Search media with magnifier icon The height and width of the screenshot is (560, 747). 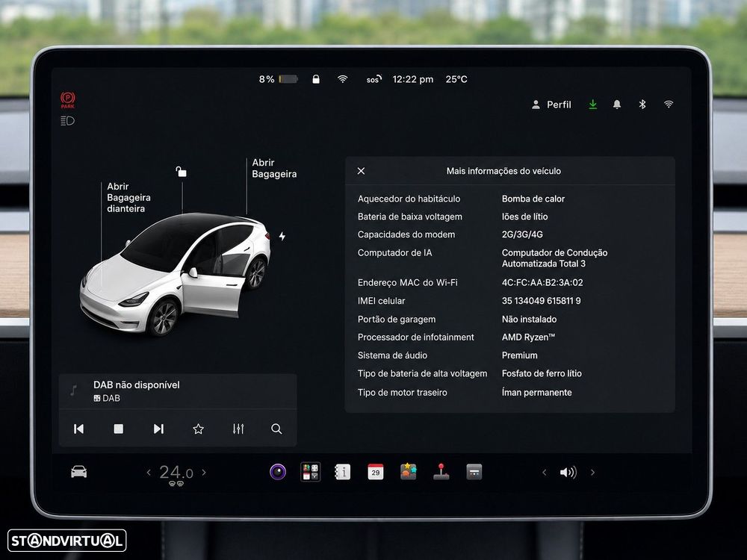pyautogui.click(x=276, y=429)
